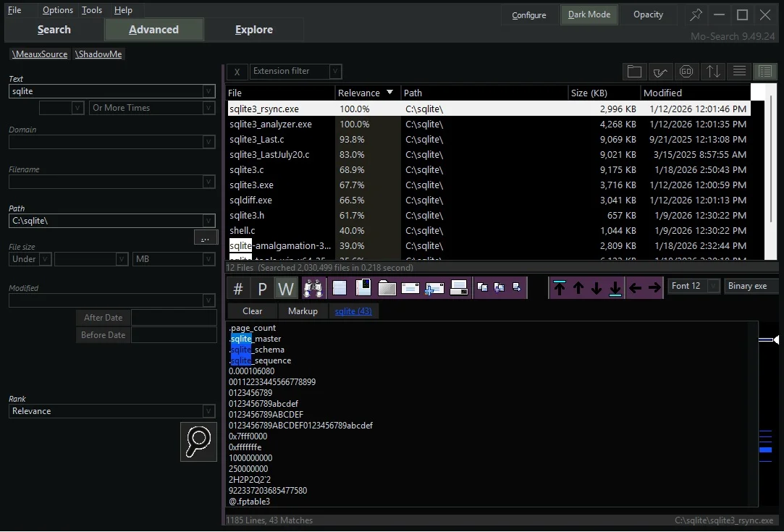Viewport: 784px width, 532px height.
Task: Print the preview using the printer icon
Action: tap(459, 287)
